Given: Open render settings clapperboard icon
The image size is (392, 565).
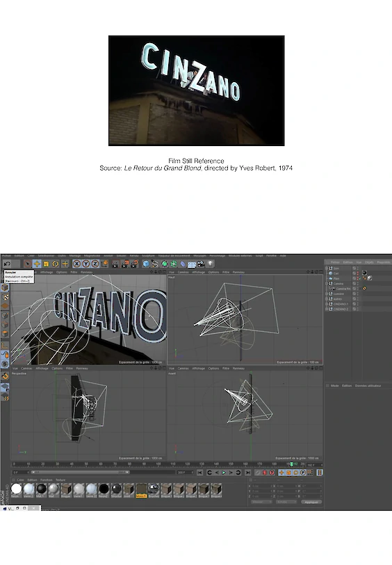Looking at the screenshot, I should click(134, 264).
